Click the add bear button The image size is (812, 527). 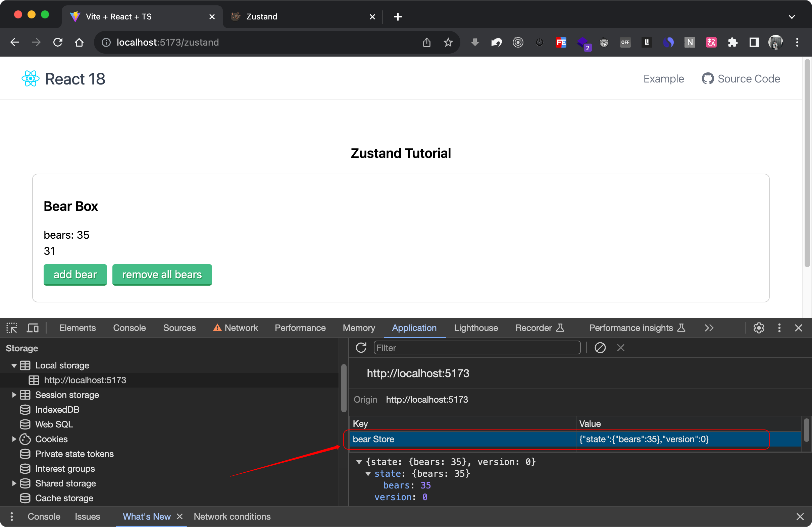coord(75,275)
